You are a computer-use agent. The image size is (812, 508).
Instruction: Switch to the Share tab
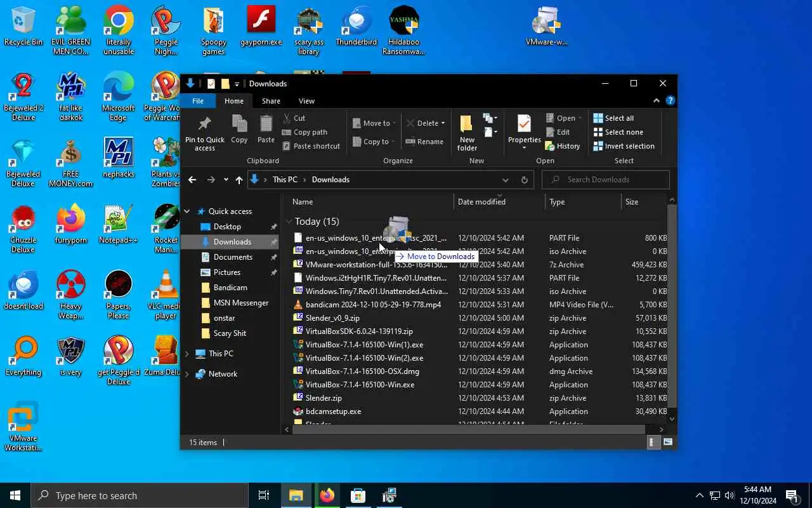271,101
